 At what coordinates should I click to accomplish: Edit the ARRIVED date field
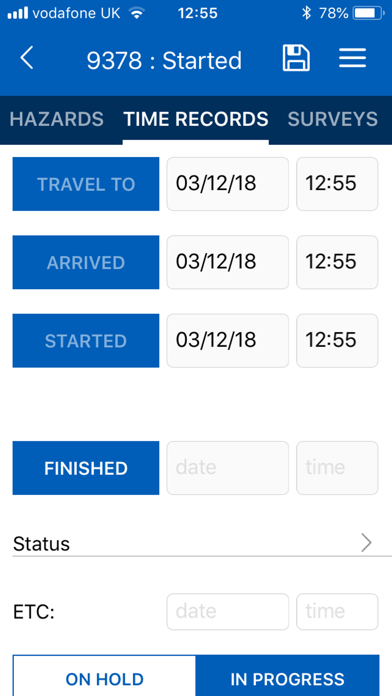(x=228, y=262)
